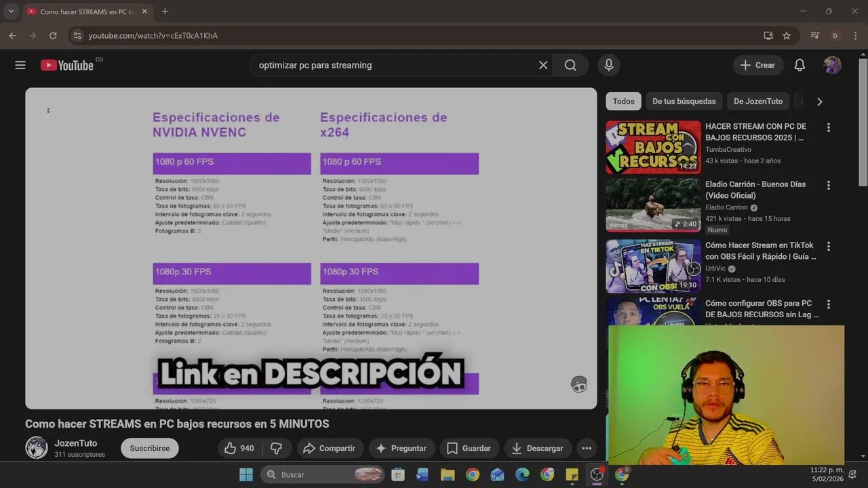Open tab search dropdown arrow

click(x=11, y=12)
